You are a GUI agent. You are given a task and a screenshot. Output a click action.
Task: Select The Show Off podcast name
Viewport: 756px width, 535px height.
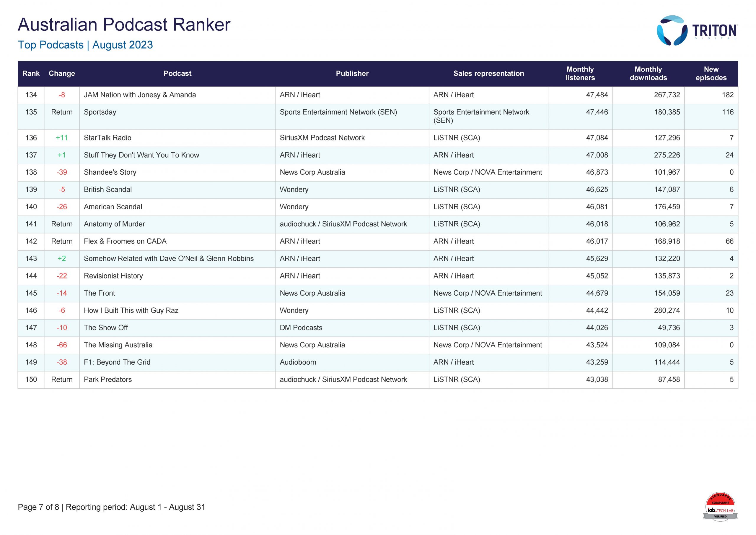click(x=106, y=328)
